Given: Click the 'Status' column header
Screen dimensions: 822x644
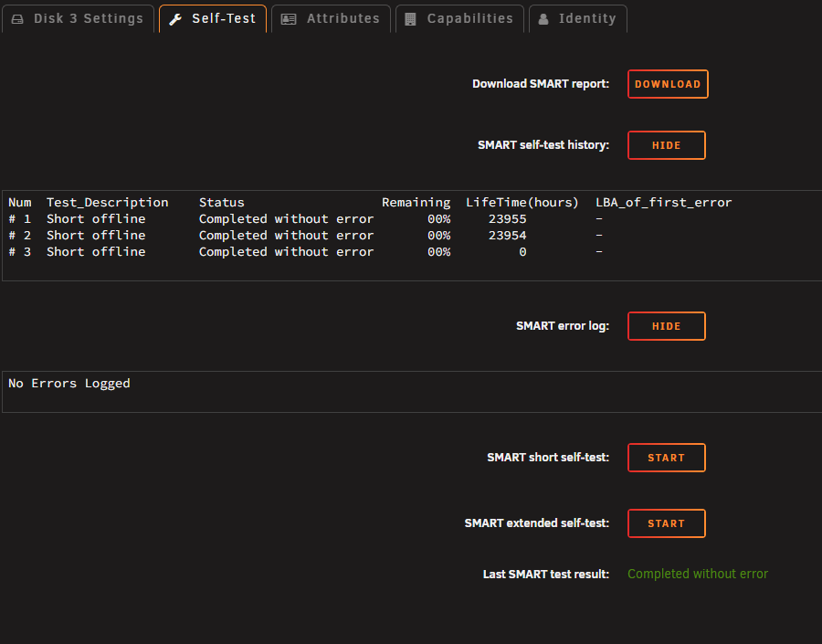Looking at the screenshot, I should coord(222,203).
